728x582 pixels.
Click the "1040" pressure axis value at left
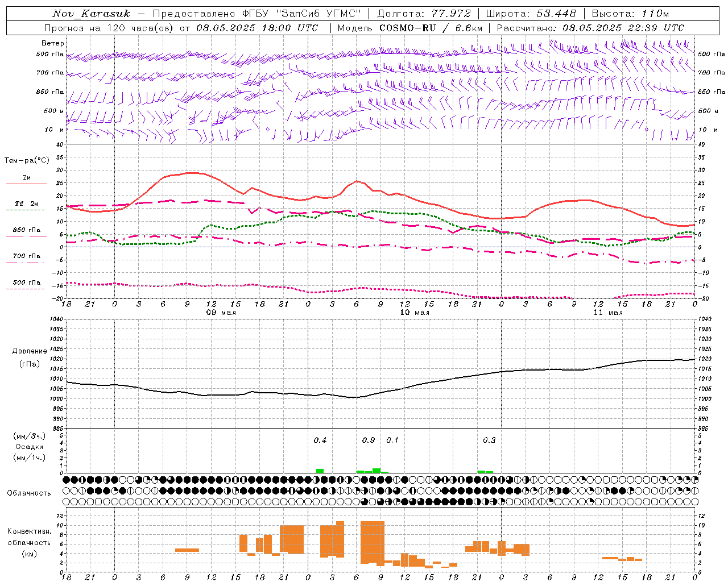[56, 319]
